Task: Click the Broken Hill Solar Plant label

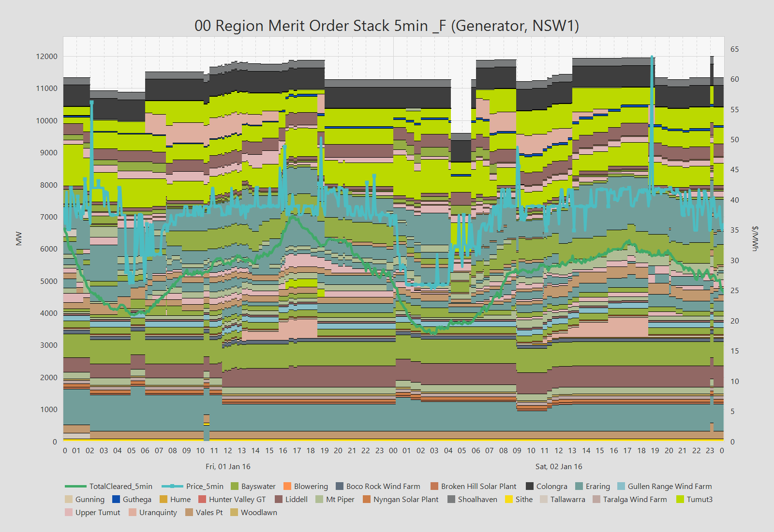Action: [x=478, y=486]
